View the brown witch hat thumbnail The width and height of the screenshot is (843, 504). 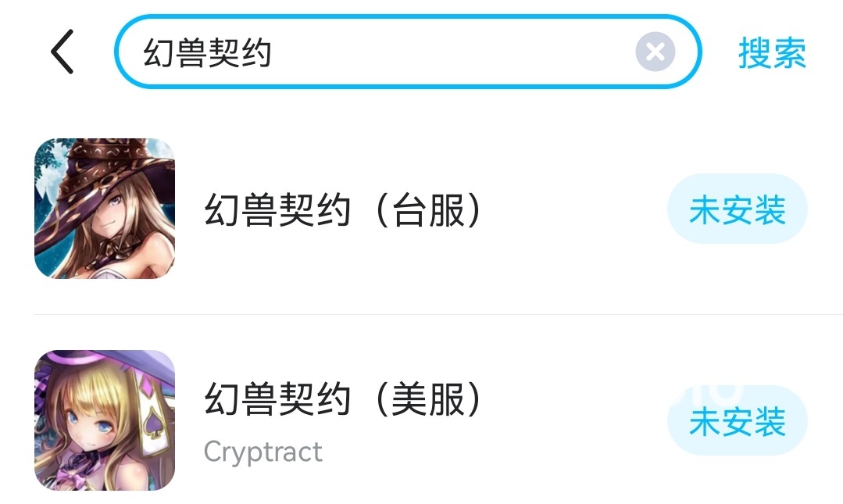(x=105, y=209)
